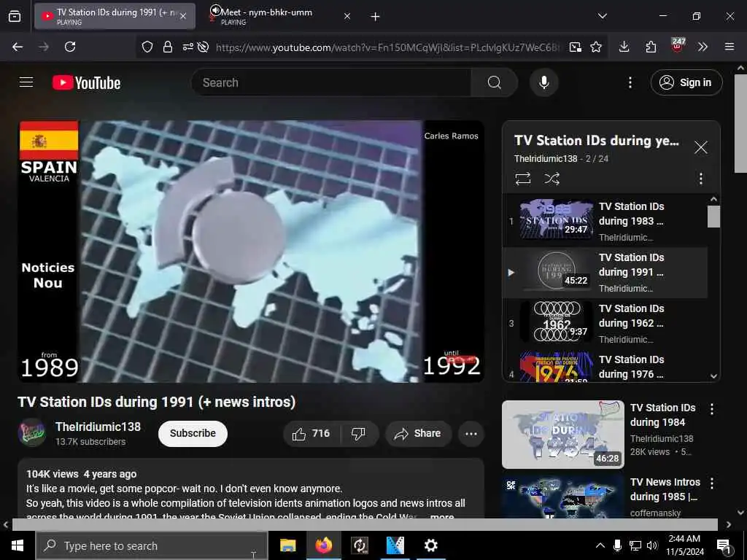747x560 pixels.
Task: Open Firefox downloads panel
Action: [x=624, y=47]
